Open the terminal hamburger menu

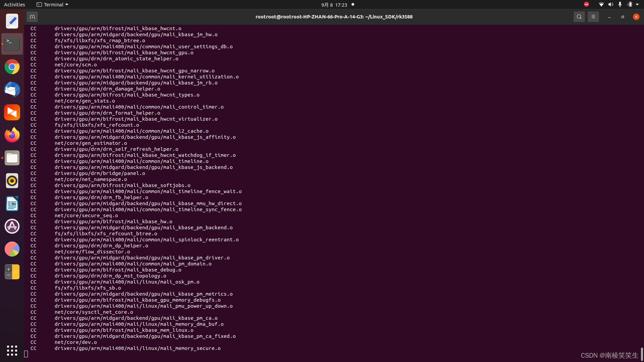[x=593, y=17]
